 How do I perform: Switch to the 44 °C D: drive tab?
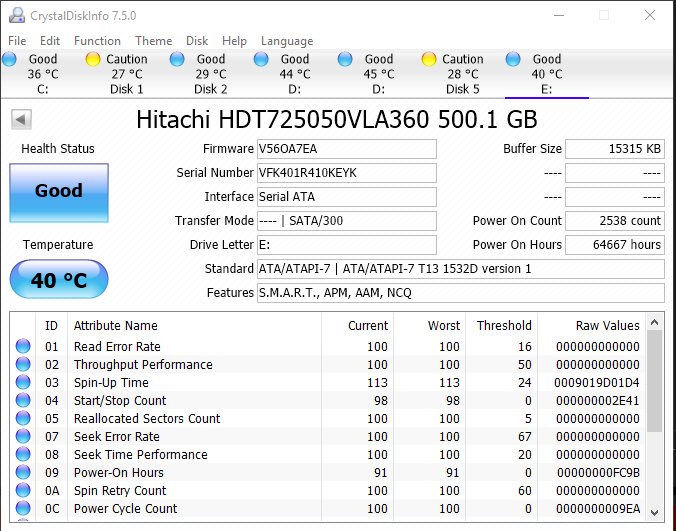pyautogui.click(x=294, y=74)
